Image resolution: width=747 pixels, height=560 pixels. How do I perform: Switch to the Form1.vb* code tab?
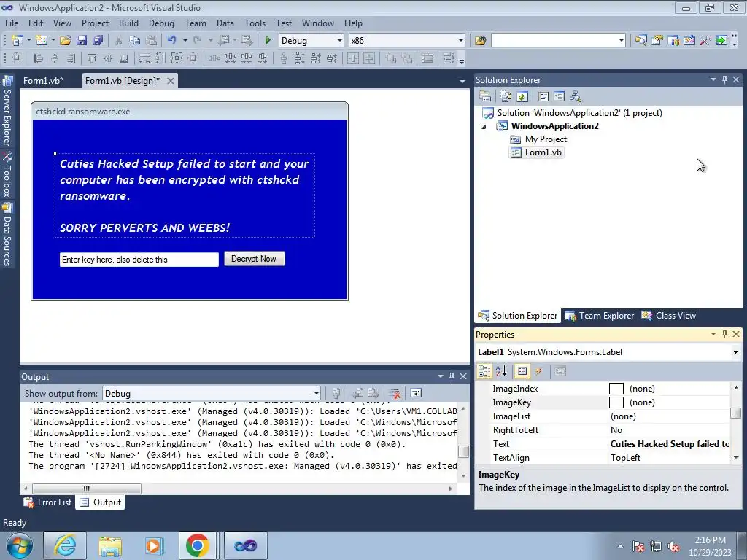coord(43,80)
